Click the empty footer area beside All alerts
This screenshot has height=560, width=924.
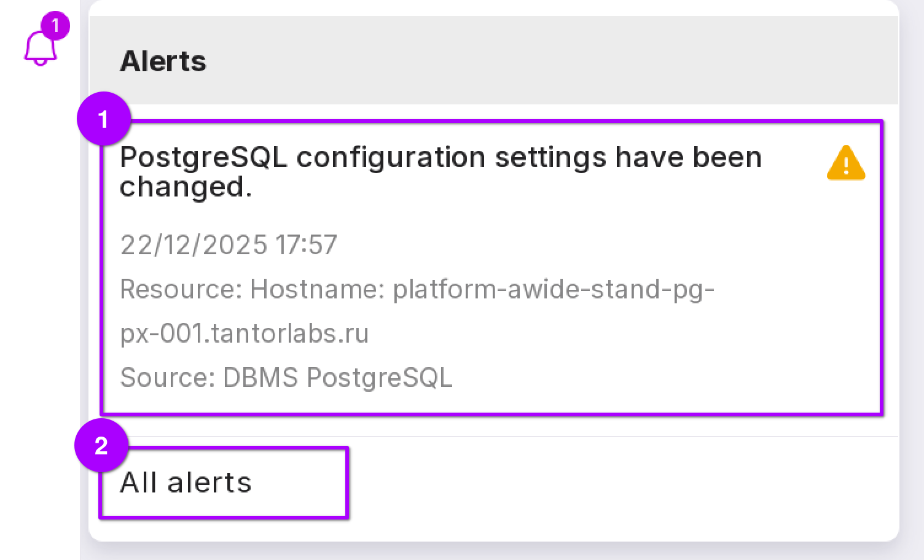click(x=614, y=485)
